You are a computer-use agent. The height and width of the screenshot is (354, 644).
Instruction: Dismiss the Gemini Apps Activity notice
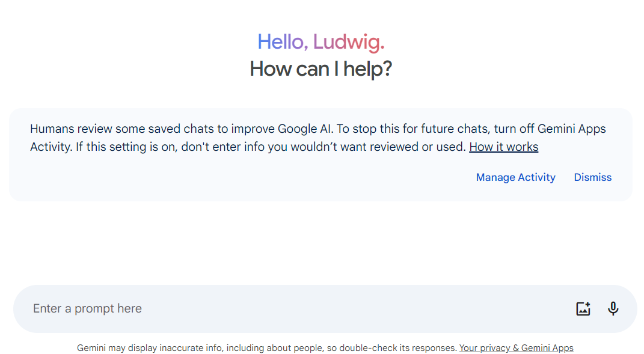coord(592,177)
